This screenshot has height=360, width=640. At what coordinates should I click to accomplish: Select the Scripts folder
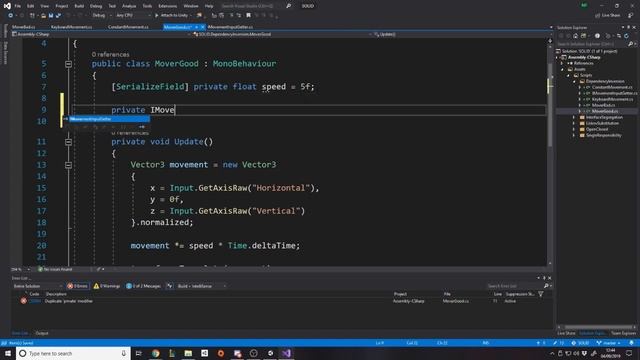[x=585, y=75]
